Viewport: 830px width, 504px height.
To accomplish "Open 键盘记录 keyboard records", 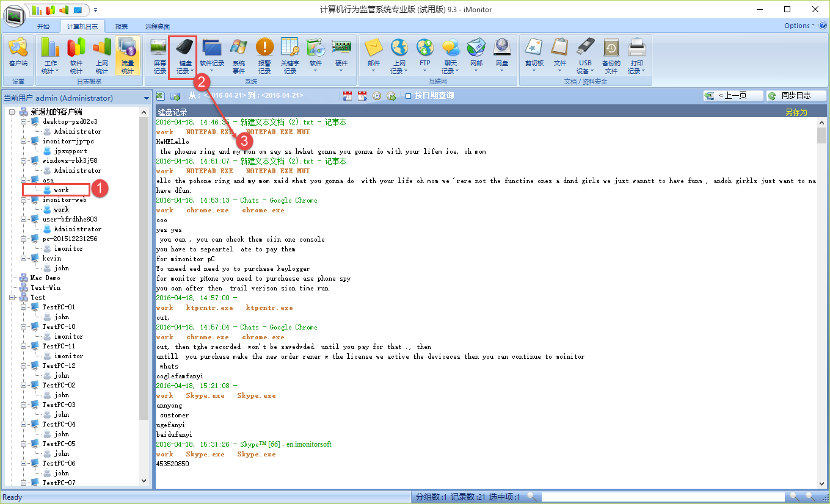I will pos(183,56).
